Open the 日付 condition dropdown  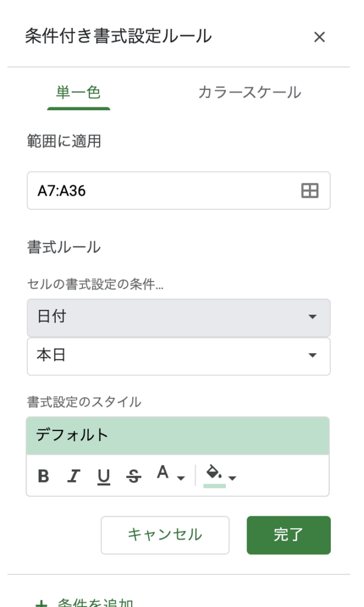click(178, 317)
